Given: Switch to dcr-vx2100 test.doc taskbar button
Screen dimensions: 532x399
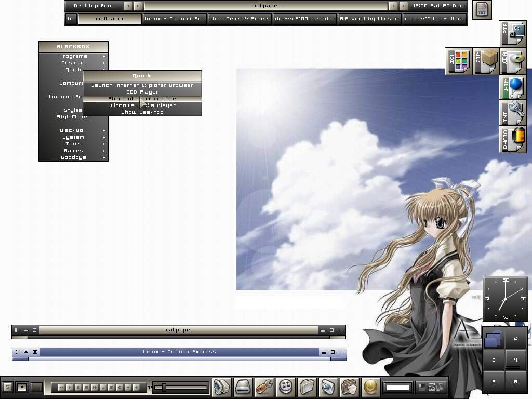Looking at the screenshot, I should (304, 19).
